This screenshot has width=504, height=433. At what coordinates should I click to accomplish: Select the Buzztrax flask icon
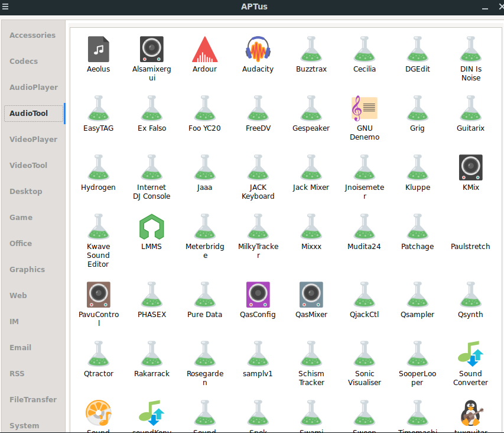(311, 49)
